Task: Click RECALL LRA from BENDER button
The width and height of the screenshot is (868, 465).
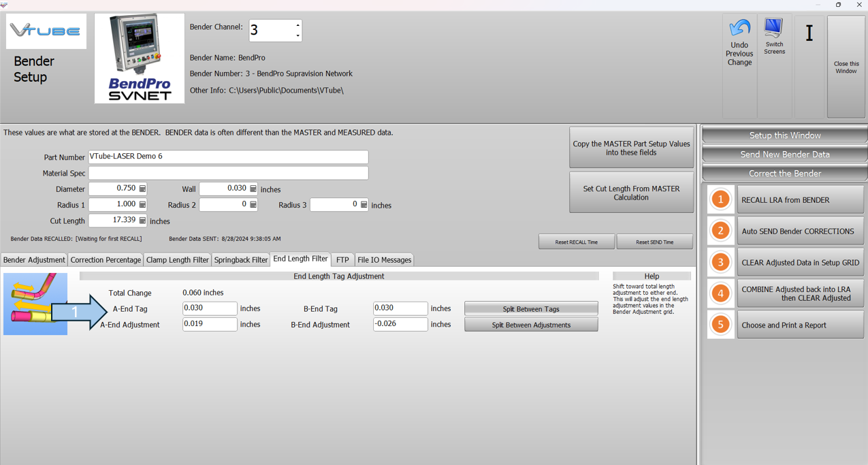Action: tap(800, 200)
